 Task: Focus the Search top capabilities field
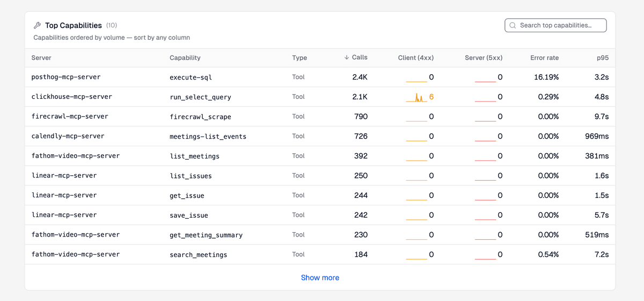pos(555,25)
